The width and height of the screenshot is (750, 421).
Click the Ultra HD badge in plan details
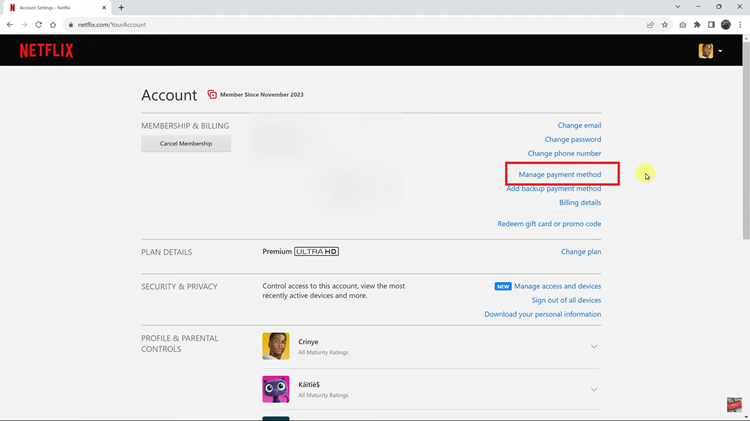coord(316,252)
